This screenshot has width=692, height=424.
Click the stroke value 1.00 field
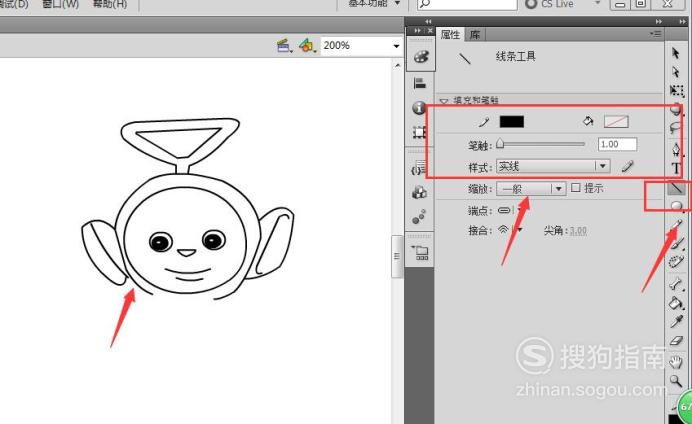pyautogui.click(x=617, y=144)
